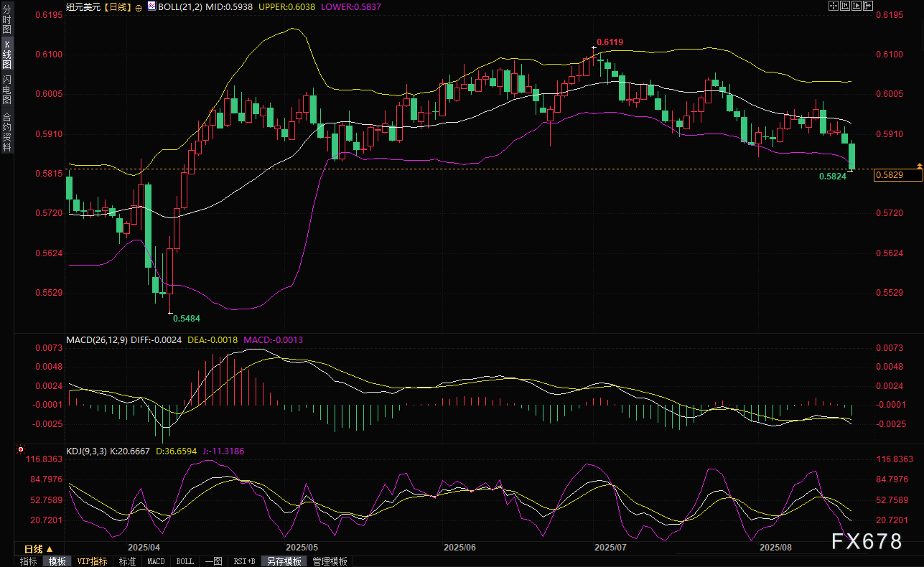Screen dimensions: 924x567
Task: Click the 另存模板 button
Action: 283,561
